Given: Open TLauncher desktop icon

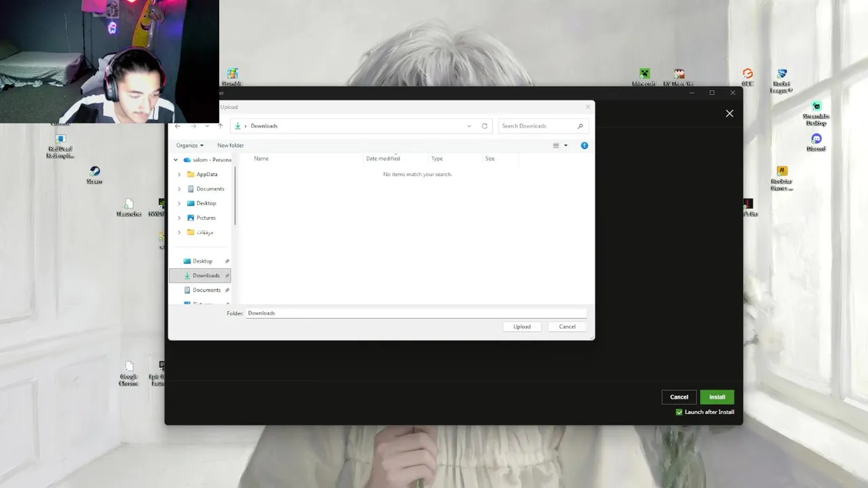Looking at the screenshot, I should tap(128, 207).
